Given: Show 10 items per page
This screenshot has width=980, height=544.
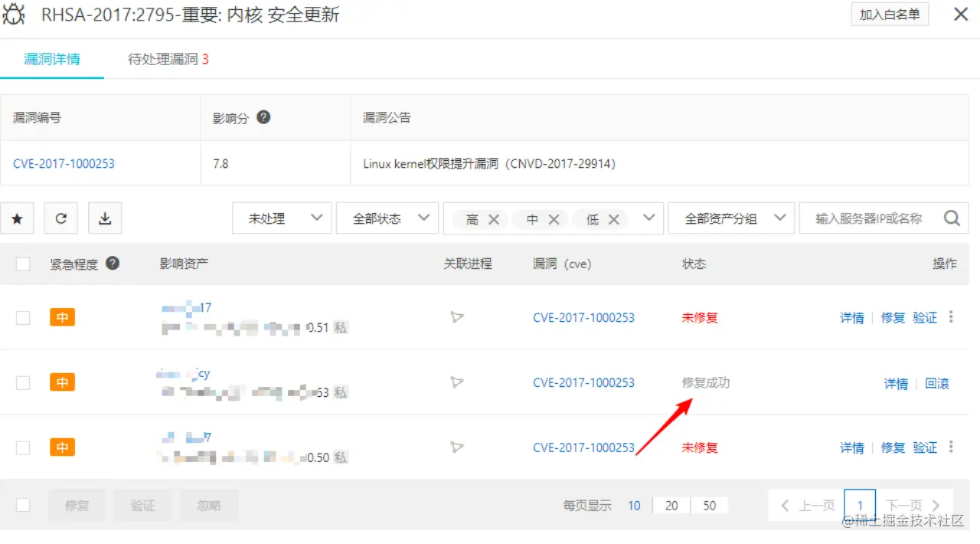Looking at the screenshot, I should (634, 506).
